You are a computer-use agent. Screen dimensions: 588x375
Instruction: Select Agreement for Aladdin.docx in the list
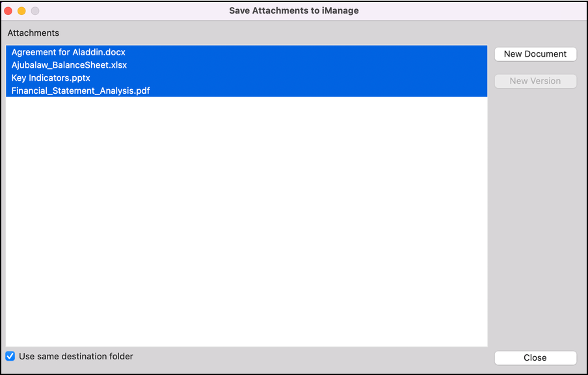pyautogui.click(x=68, y=52)
